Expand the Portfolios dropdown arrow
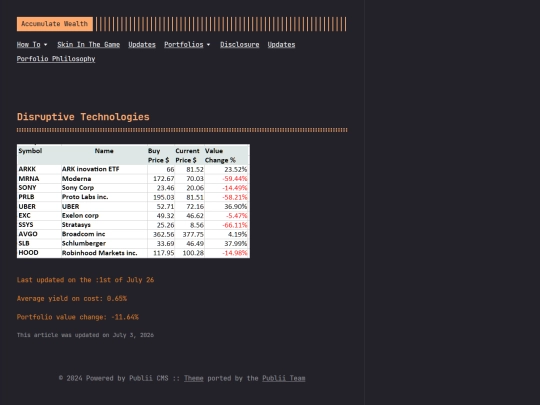The width and height of the screenshot is (540, 405). click(x=208, y=45)
